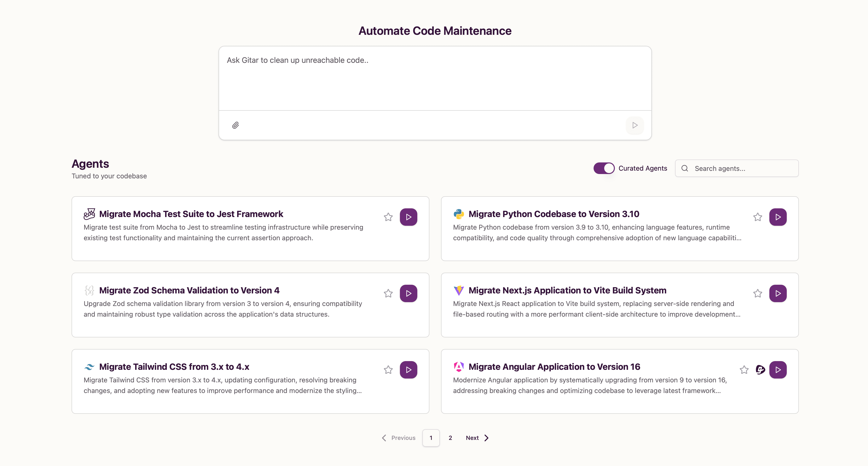The image size is (868, 466).
Task: Run the Next.js to Vite agent
Action: [x=778, y=293]
